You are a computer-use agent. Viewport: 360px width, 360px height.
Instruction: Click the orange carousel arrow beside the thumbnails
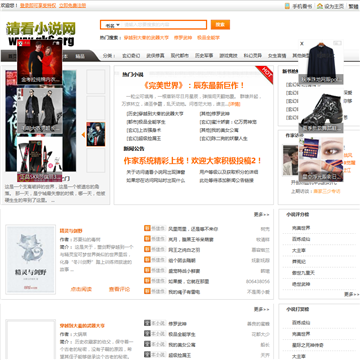tap(83, 135)
